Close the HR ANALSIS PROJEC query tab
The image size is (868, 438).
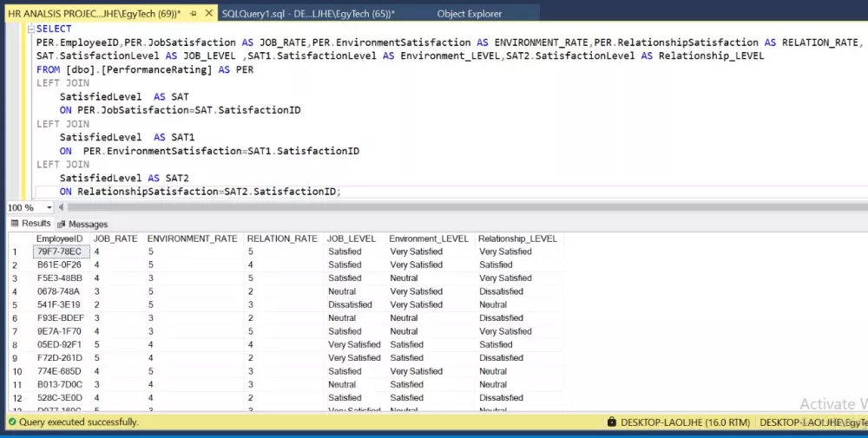click(208, 13)
